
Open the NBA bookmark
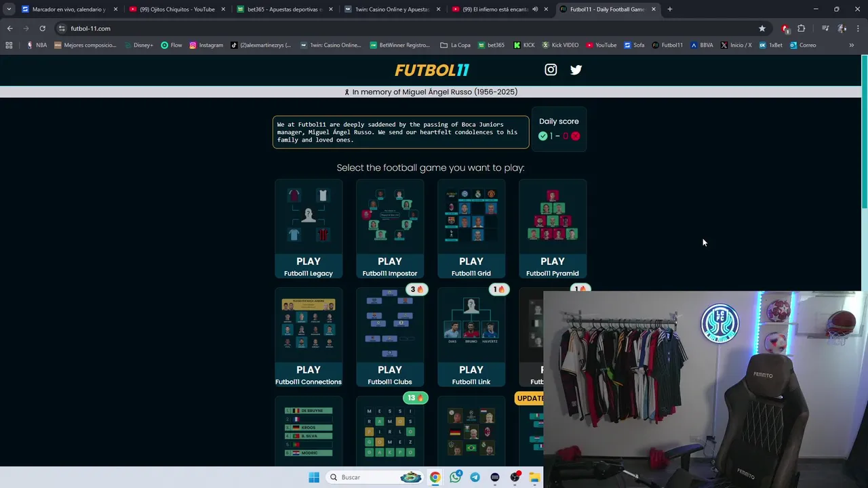click(37, 45)
